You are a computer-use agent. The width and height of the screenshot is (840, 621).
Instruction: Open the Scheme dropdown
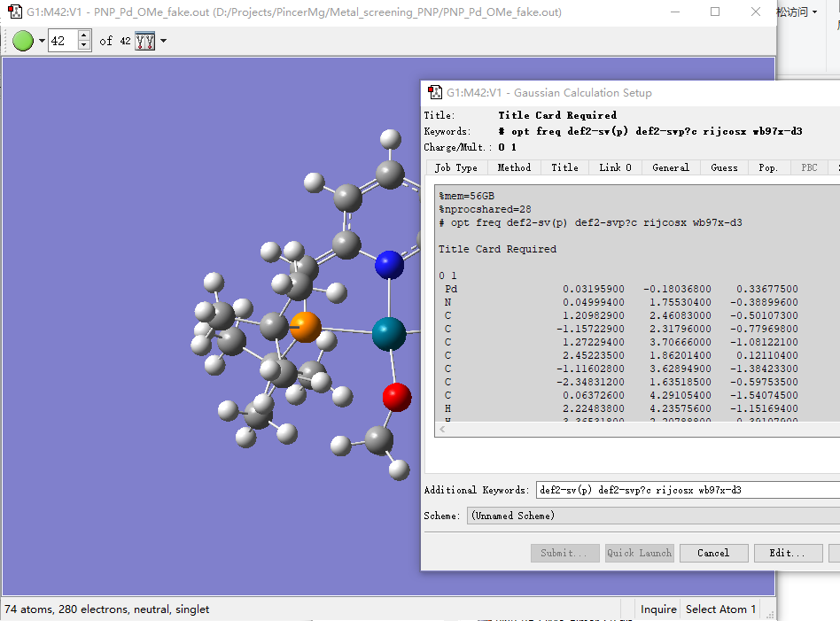click(x=653, y=516)
